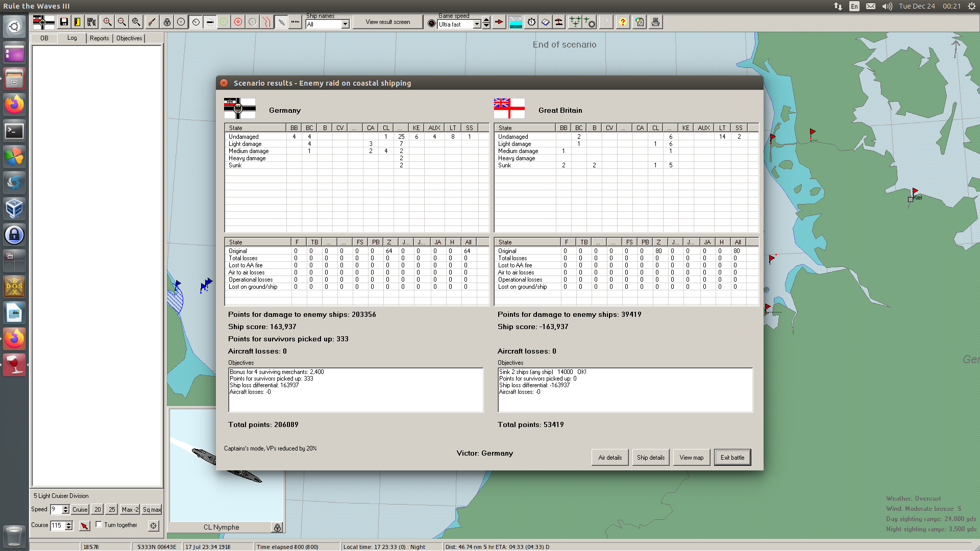Image resolution: width=980 pixels, height=551 pixels.
Task: Click the Ship details button
Action: 650,458
